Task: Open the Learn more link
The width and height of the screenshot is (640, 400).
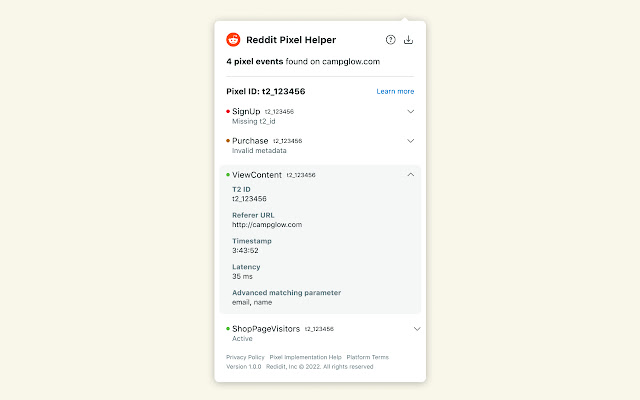Action: 395,91
